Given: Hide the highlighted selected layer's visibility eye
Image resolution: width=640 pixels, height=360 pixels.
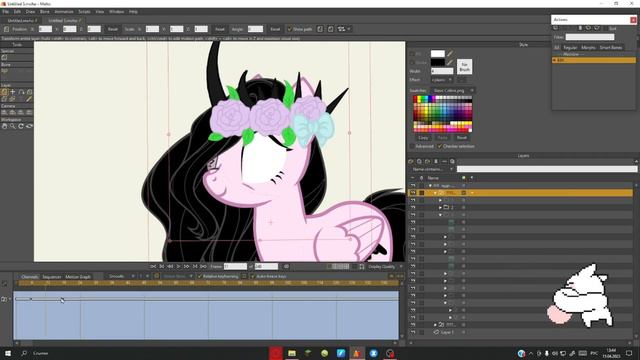Looking at the screenshot, I should [x=413, y=193].
